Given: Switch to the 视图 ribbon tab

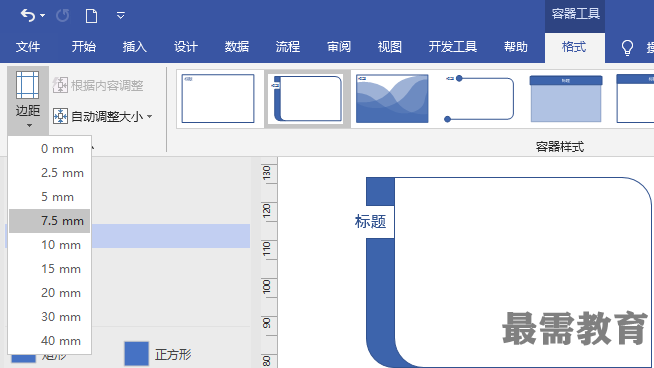Looking at the screenshot, I should [x=390, y=47].
